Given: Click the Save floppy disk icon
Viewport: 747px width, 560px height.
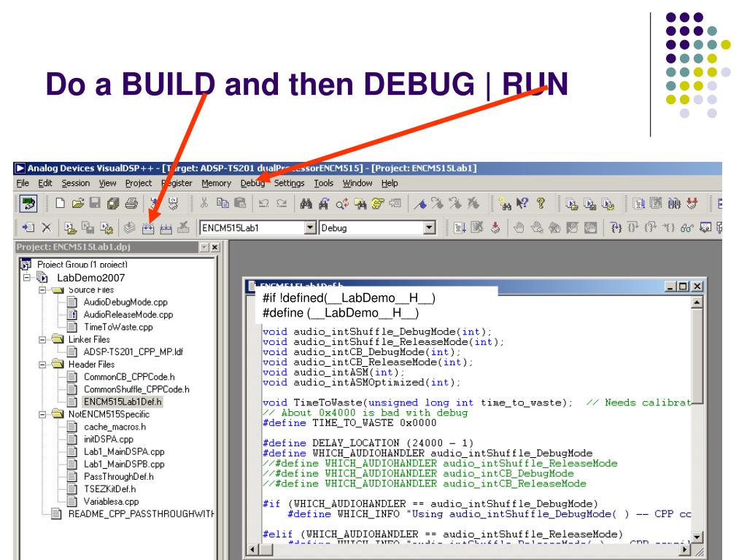Looking at the screenshot, I should point(95,203).
